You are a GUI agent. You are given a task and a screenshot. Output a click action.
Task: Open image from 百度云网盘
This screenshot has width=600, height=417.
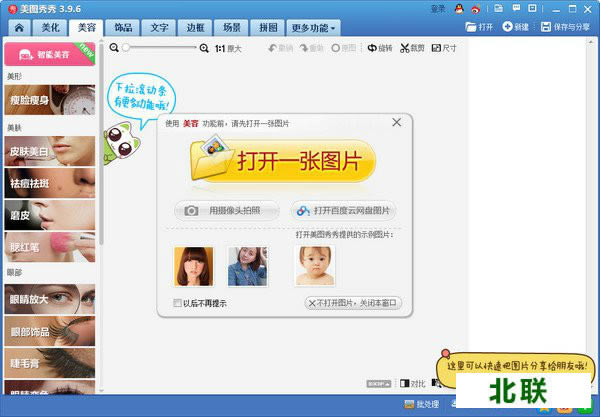pyautogui.click(x=344, y=211)
